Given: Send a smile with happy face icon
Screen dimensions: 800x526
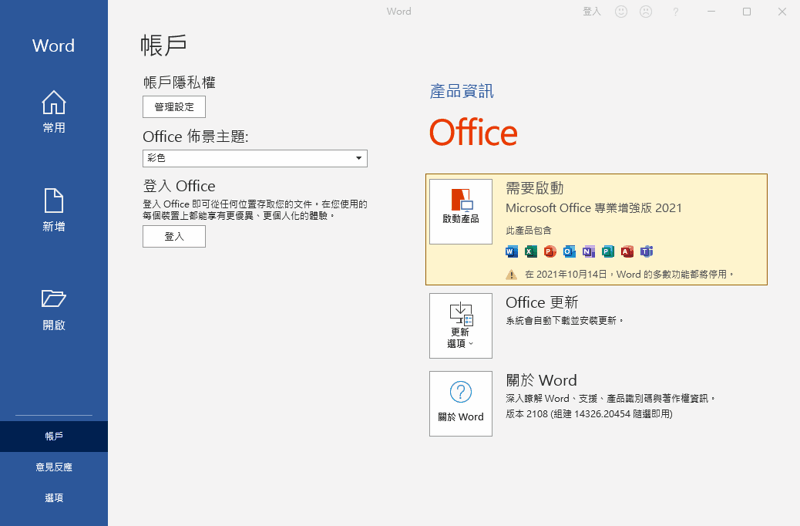Looking at the screenshot, I should tap(621, 11).
